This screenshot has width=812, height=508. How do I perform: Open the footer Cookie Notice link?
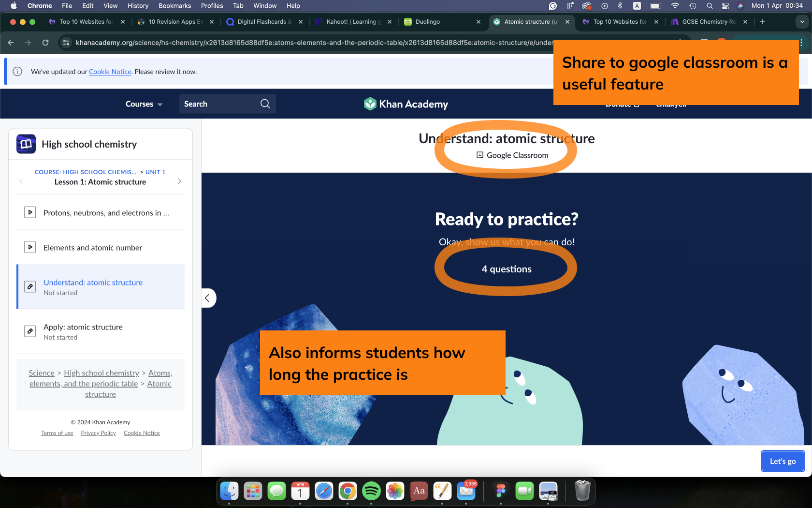pos(142,433)
